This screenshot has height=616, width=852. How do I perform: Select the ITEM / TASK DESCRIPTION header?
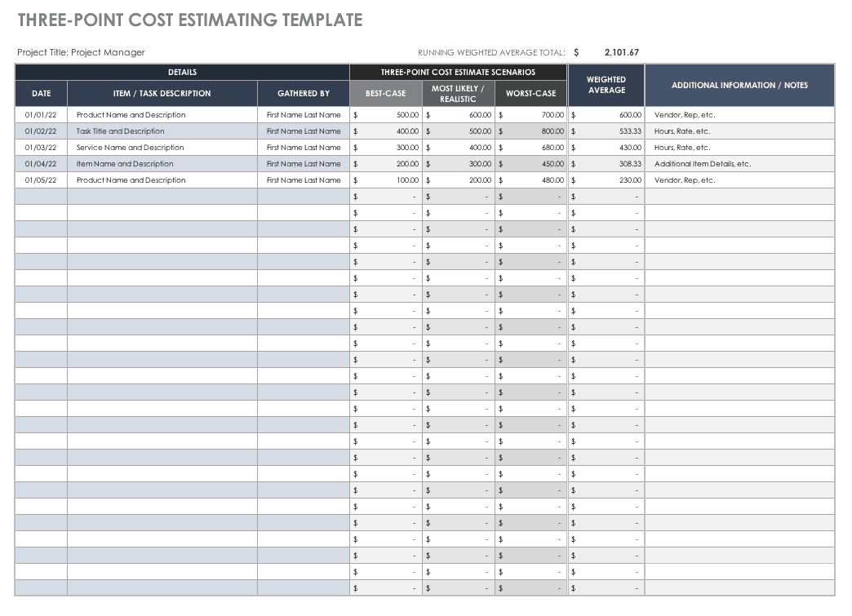pyautogui.click(x=162, y=93)
